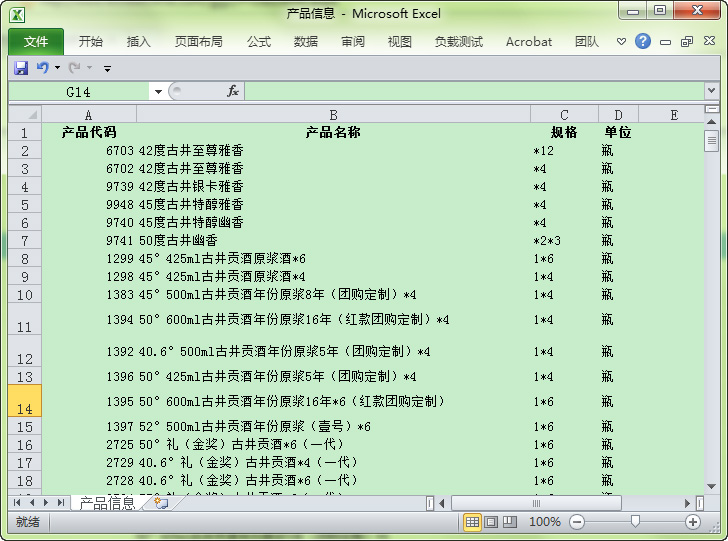Open the 团队 ribbon tab

coord(587,42)
